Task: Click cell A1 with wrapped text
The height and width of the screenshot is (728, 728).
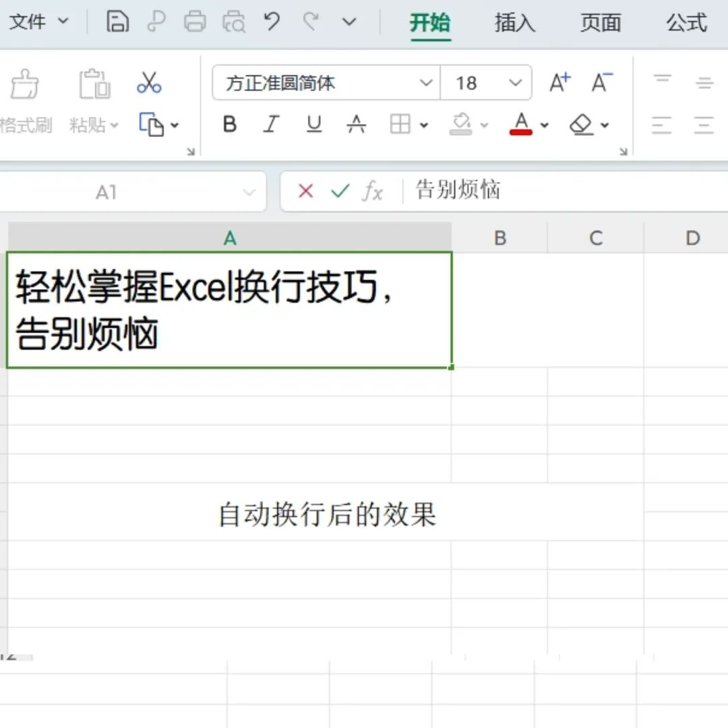Action: tap(229, 309)
